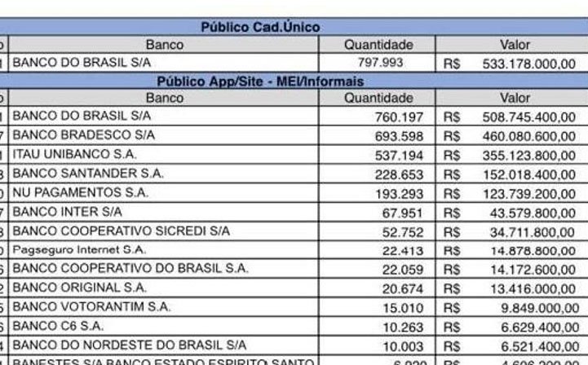
Task: Select BANCO BRADESCO S/A cell
Action: tap(164, 135)
